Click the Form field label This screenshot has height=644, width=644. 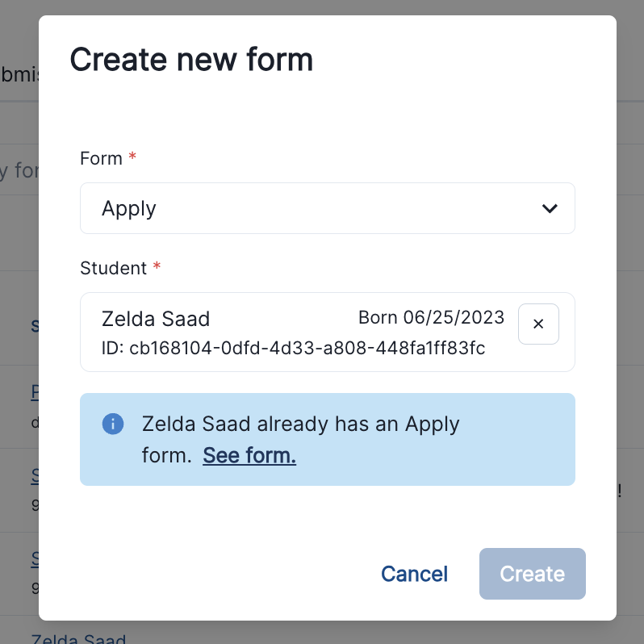tap(101, 158)
